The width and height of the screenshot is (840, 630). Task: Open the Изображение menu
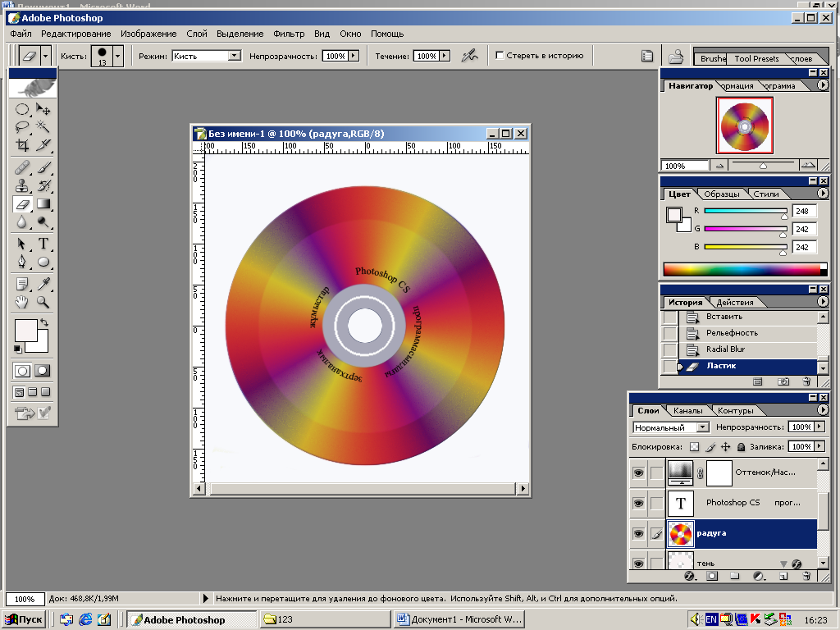148,34
